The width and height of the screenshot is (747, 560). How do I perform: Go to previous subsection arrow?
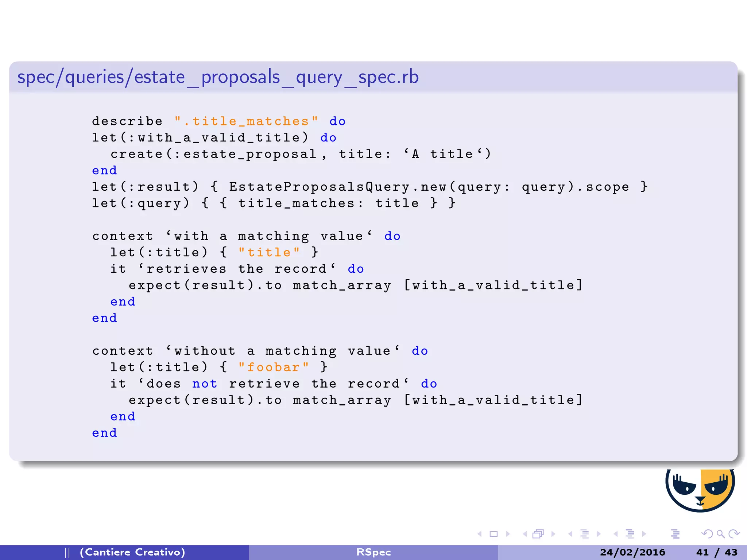coord(570,534)
